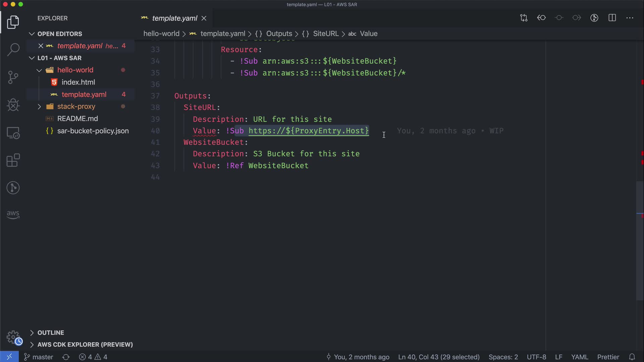644x362 pixels.
Task: Open AWS Explorer in activity bar
Action: pyautogui.click(x=13, y=214)
